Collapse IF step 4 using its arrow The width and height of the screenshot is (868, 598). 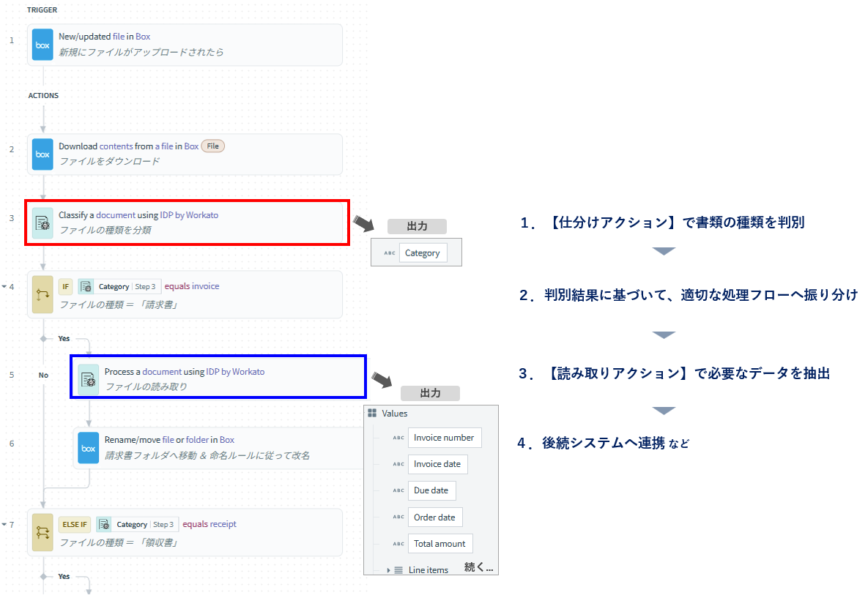pos(4,286)
